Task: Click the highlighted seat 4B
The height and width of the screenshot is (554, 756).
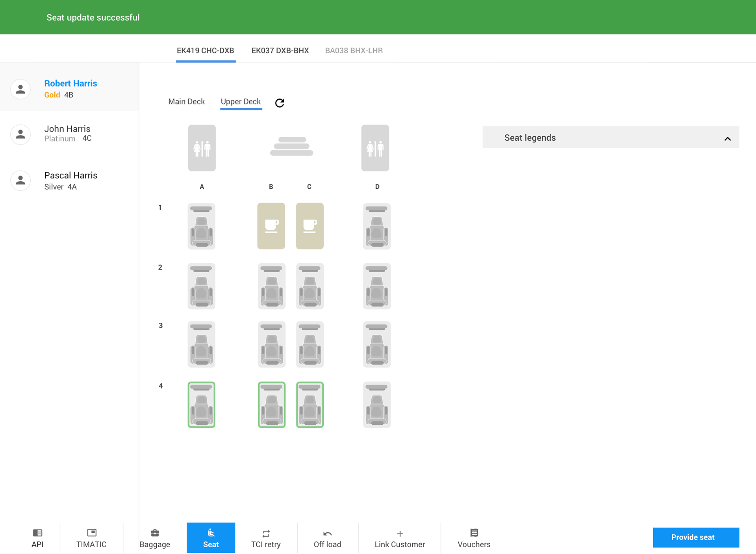Action: (x=272, y=405)
